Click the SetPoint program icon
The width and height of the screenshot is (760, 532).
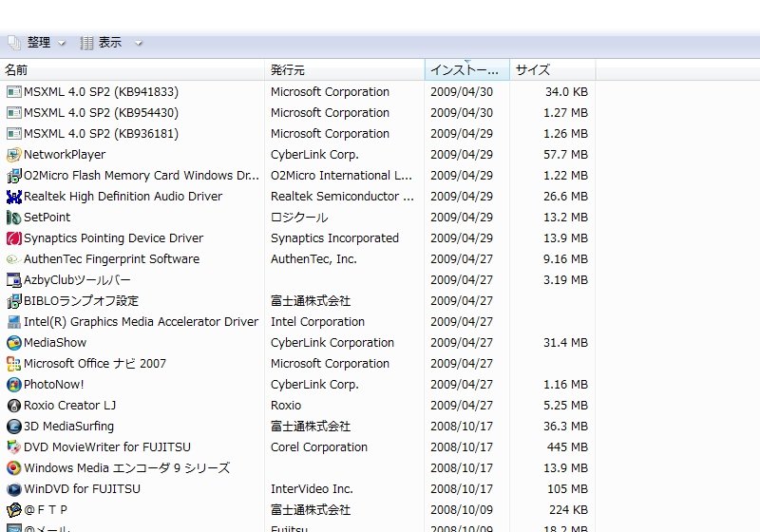[14, 218]
